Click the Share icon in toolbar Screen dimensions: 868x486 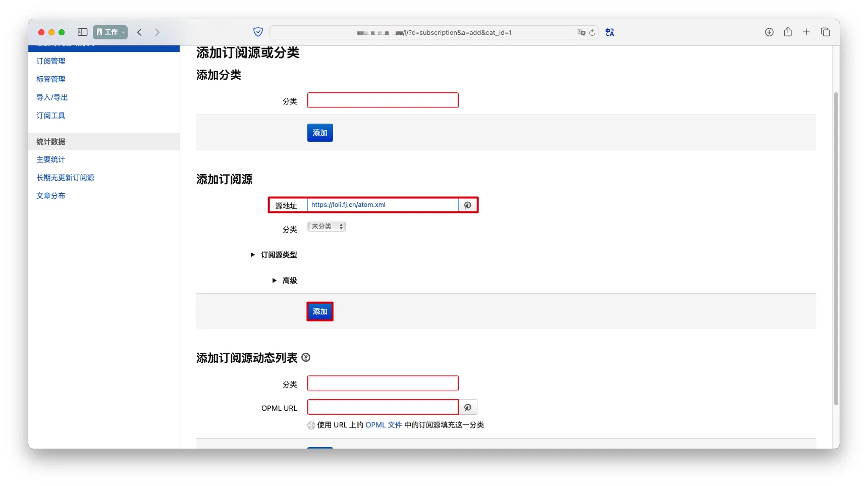788,32
